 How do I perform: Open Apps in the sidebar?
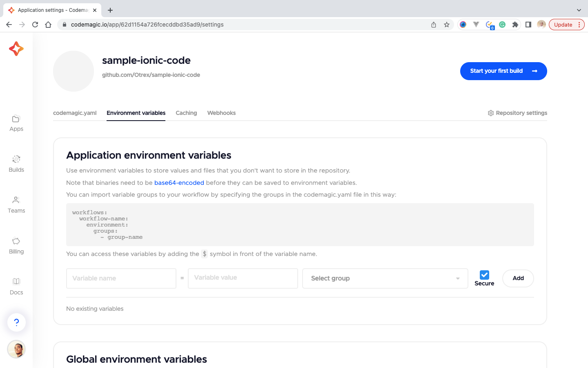[16, 123]
